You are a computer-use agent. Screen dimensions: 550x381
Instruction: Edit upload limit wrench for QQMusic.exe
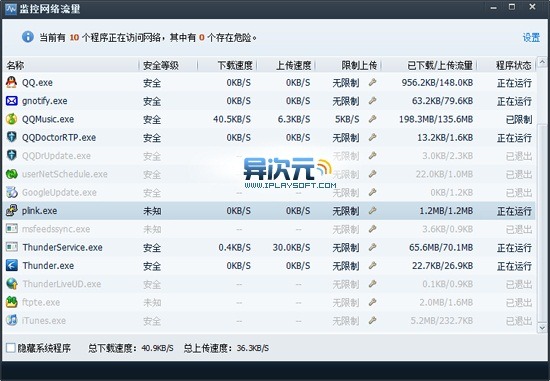tap(373, 119)
